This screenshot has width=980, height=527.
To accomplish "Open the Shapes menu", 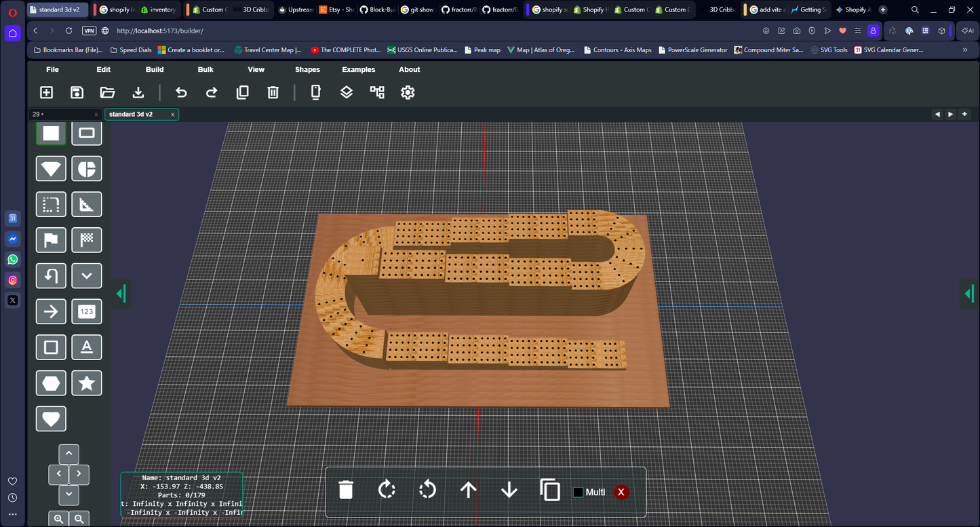I will pos(307,69).
